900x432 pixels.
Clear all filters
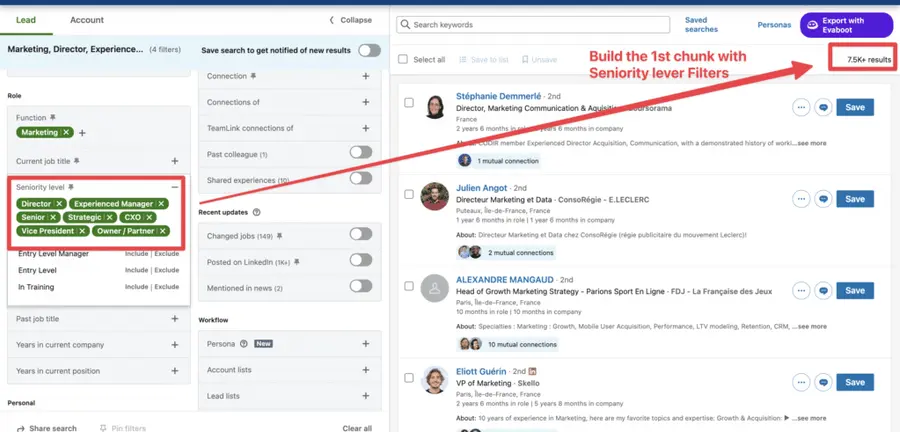click(357, 428)
